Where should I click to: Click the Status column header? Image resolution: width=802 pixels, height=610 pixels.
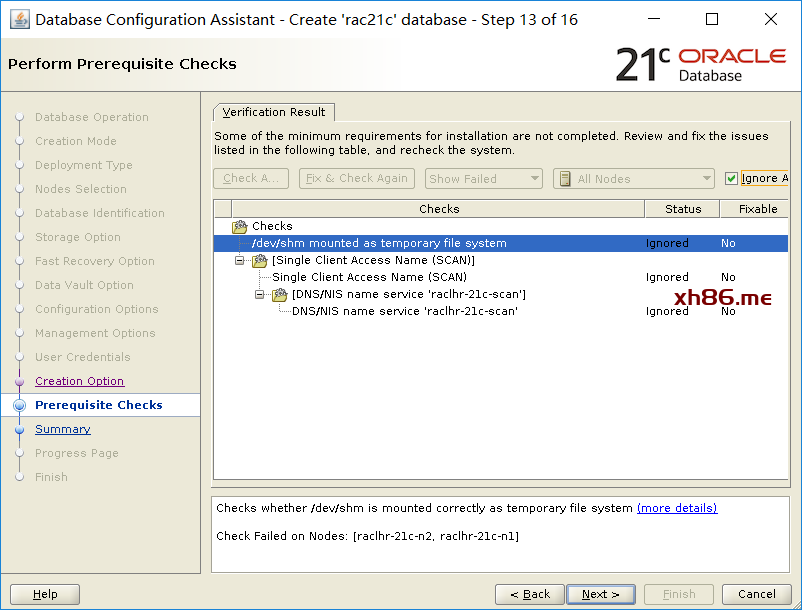pos(683,209)
